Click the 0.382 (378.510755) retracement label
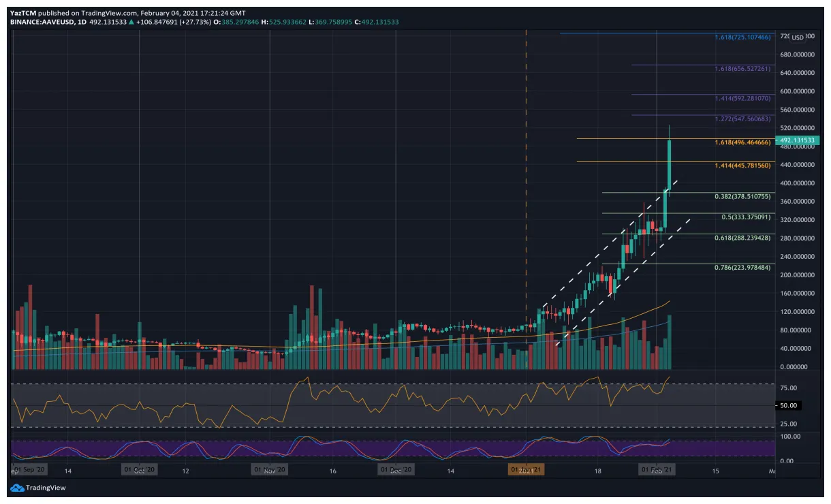 [743, 197]
